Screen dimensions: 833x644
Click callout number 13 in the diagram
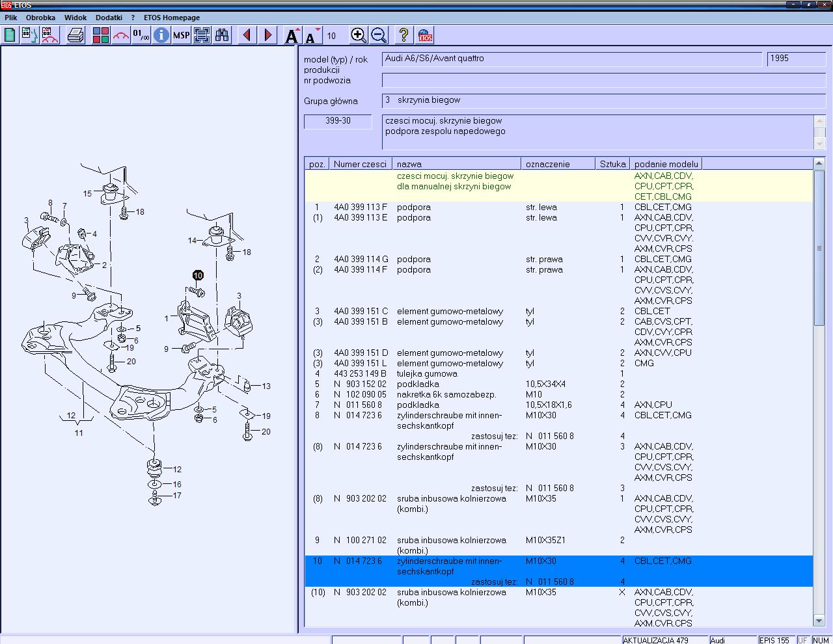266,386
